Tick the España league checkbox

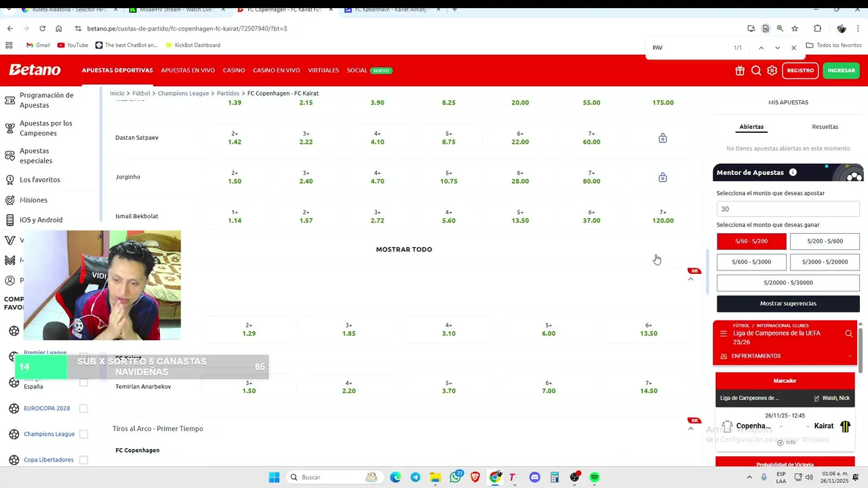coord(83,382)
